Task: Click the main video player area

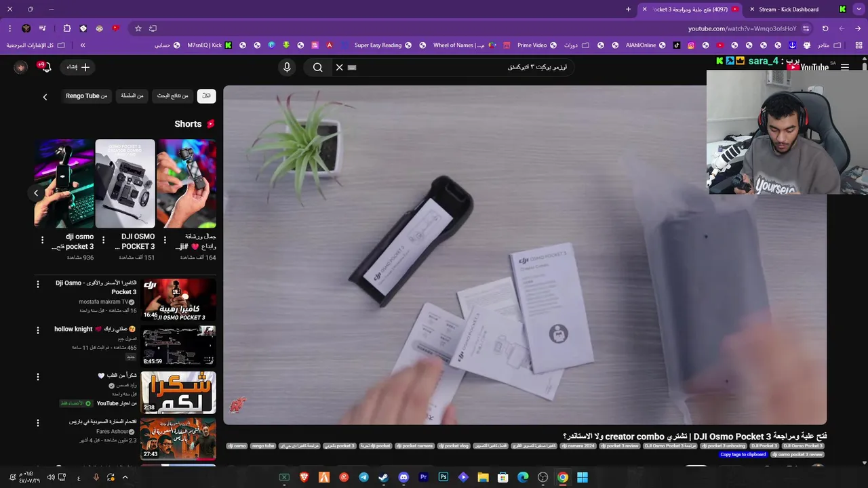Action: click(525, 255)
